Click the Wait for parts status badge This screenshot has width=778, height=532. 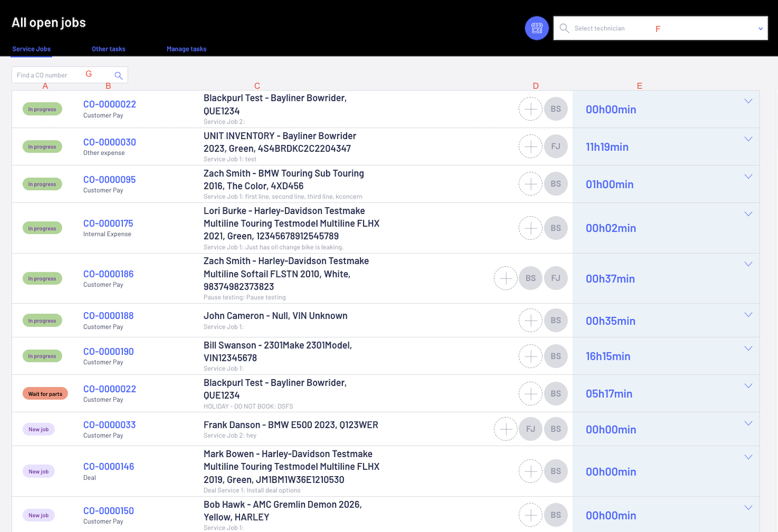[x=45, y=394]
